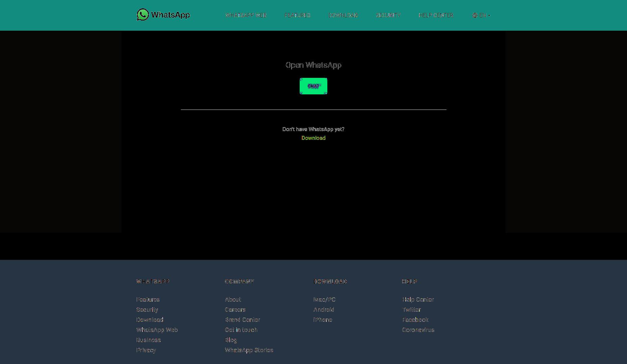
Task: Click the WHATSAPP footer column heading
Action: point(153,281)
